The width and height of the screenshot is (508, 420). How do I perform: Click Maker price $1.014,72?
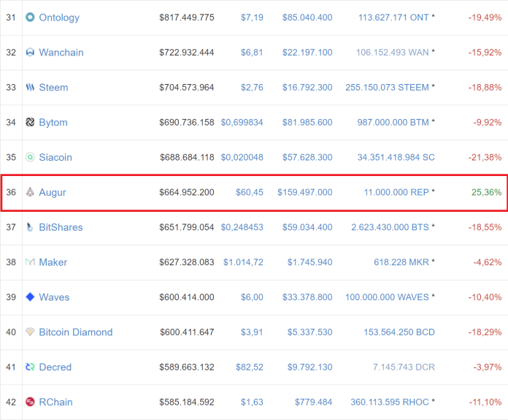[x=243, y=262]
